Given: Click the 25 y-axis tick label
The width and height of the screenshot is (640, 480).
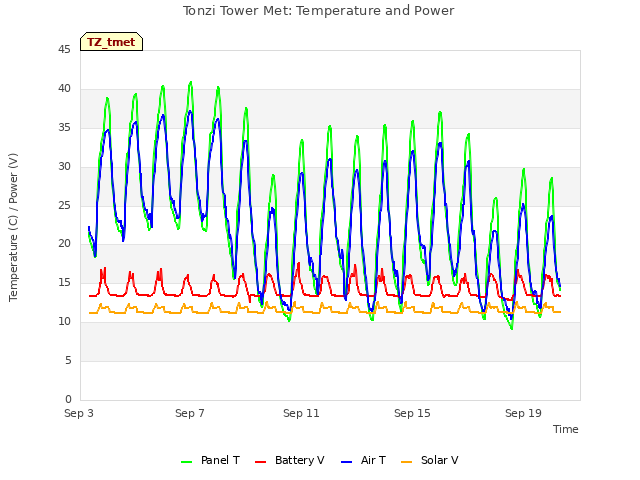Looking at the screenshot, I should pos(64,205).
